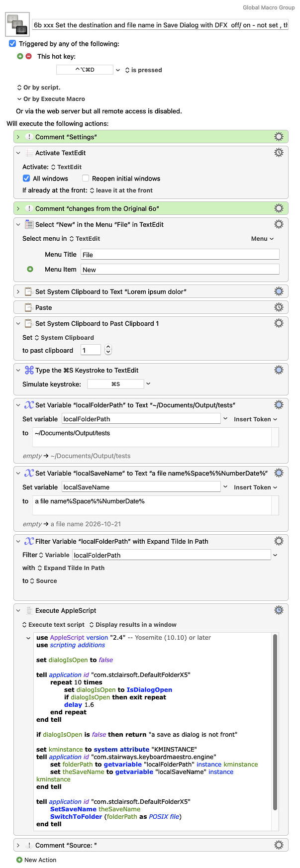Collapse the AppleScript text with chevron
Screen dimensions: 300x868
[x=28, y=638]
